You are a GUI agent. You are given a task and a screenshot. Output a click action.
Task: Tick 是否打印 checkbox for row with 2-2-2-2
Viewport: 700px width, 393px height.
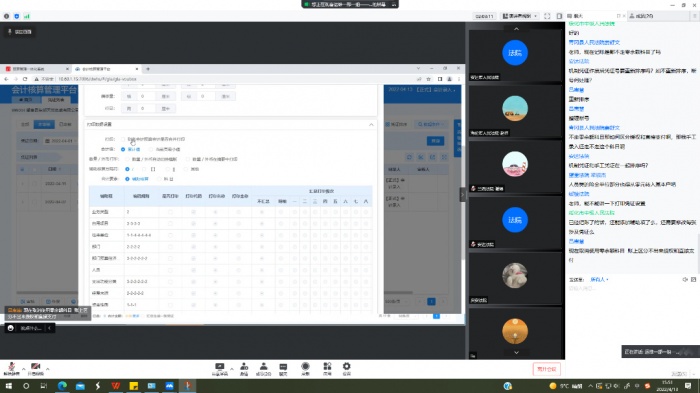click(x=170, y=247)
